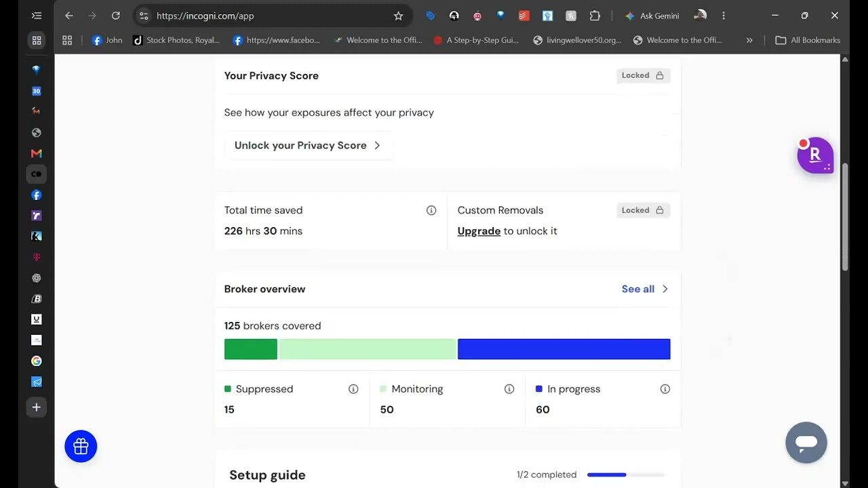Click See all brokers link
Image resolution: width=868 pixels, height=488 pixels.
click(x=645, y=289)
